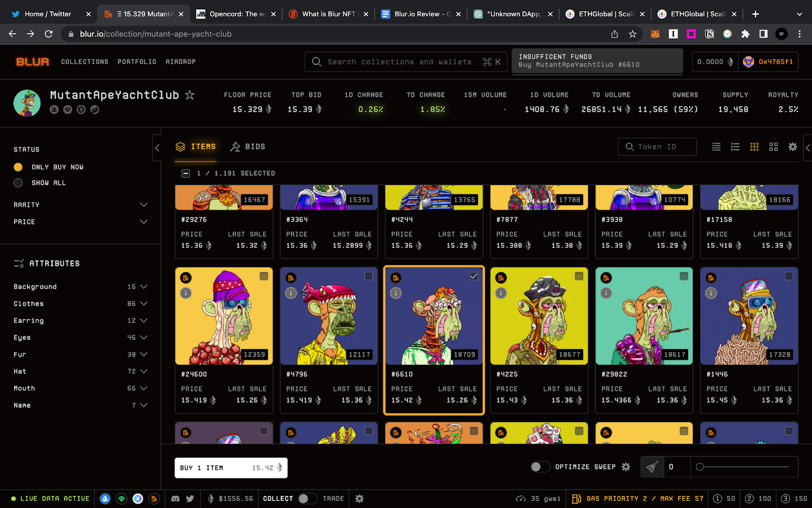Screen dimensions: 812x508
Task: Click the sweep slider handle
Action: [700, 467]
